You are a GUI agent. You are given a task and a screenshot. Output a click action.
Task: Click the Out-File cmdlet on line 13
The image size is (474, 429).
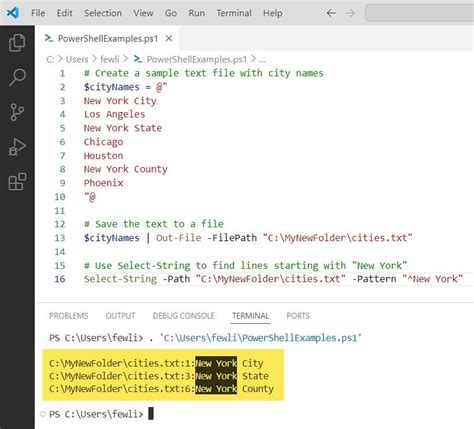click(179, 238)
